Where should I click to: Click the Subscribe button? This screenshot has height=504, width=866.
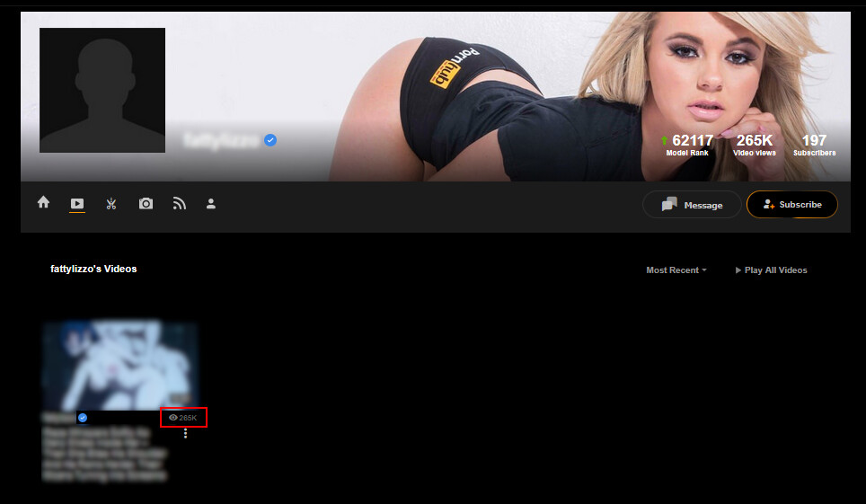792,205
